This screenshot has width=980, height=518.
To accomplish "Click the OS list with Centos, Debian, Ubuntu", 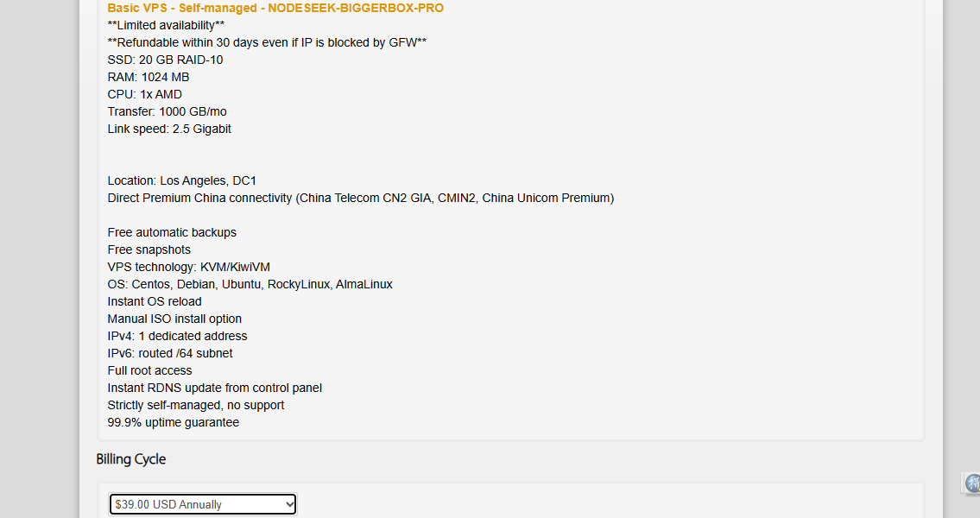I will [250, 284].
